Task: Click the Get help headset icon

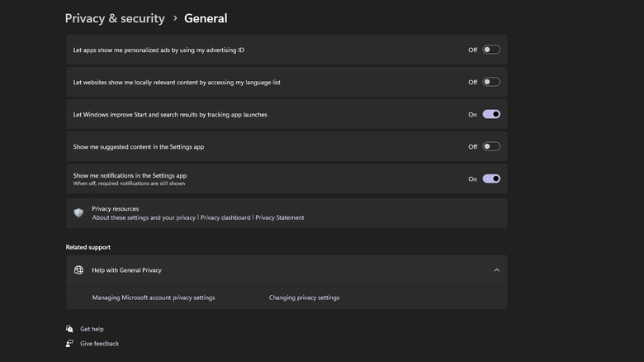Action: point(69,329)
